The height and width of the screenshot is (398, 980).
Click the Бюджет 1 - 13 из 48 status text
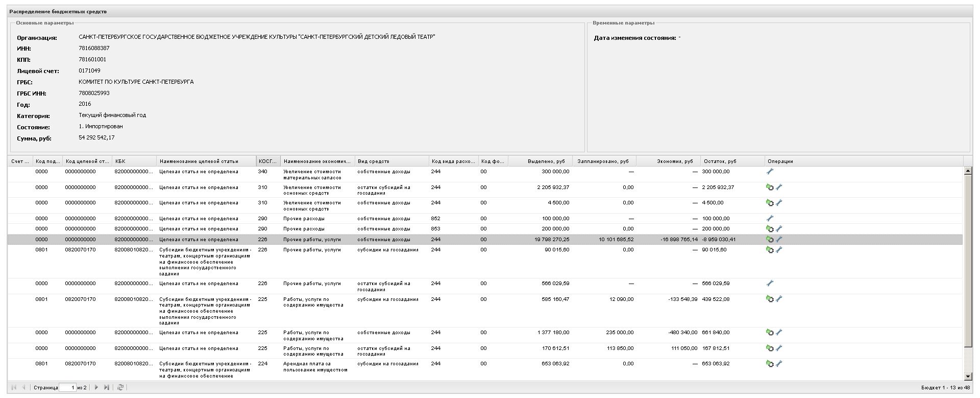pyautogui.click(x=945, y=387)
